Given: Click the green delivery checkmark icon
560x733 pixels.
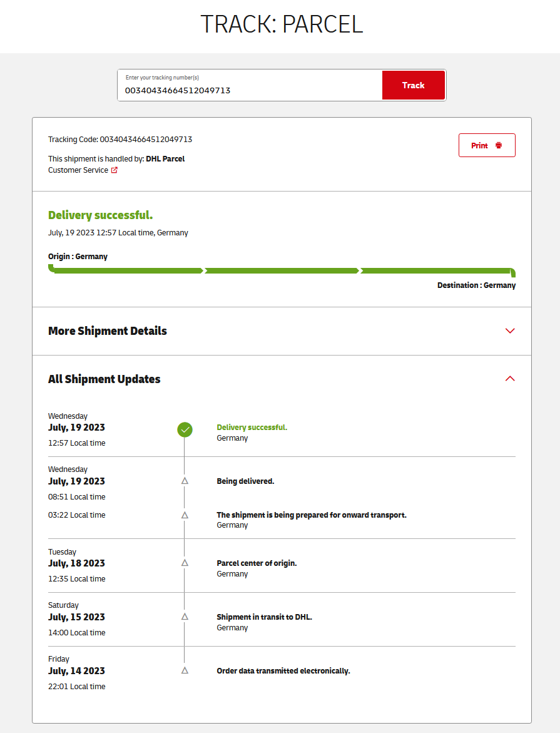Looking at the screenshot, I should (185, 429).
